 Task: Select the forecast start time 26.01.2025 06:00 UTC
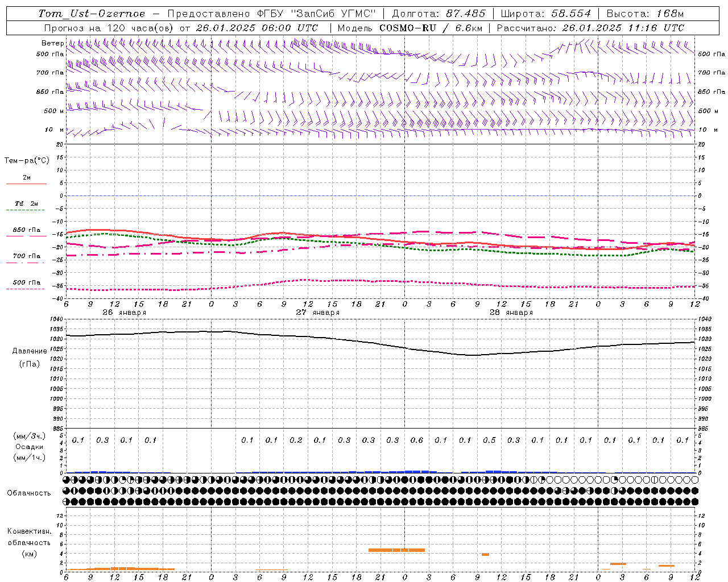(257, 28)
